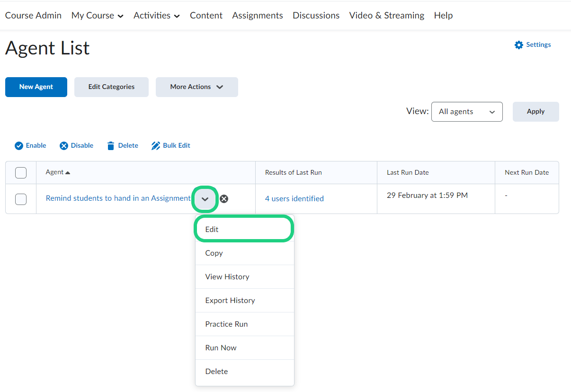Open the My Course navigation menu

[97, 16]
